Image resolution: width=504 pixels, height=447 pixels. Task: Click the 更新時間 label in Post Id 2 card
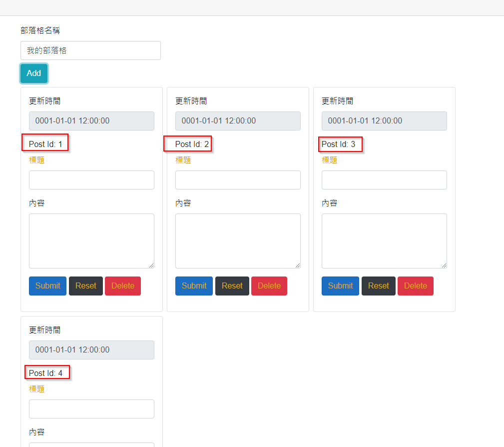click(191, 101)
